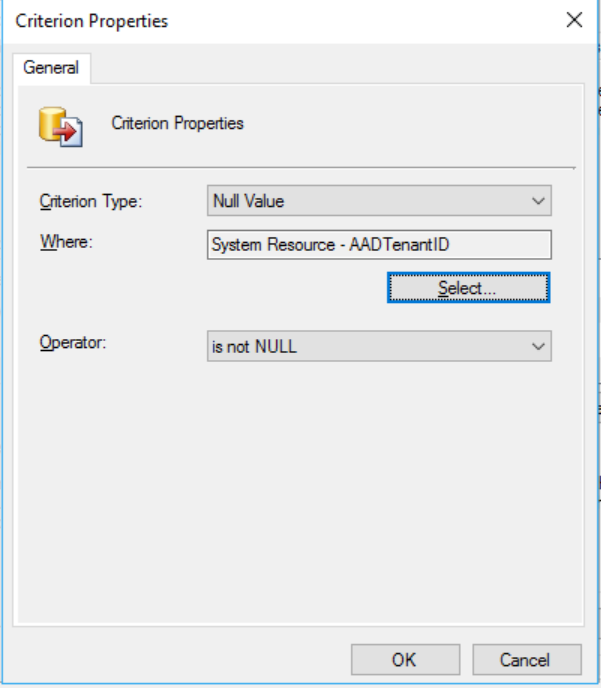The width and height of the screenshot is (601, 688).
Task: Click the "Null Value" text in Criterion Type
Action: pos(249,201)
